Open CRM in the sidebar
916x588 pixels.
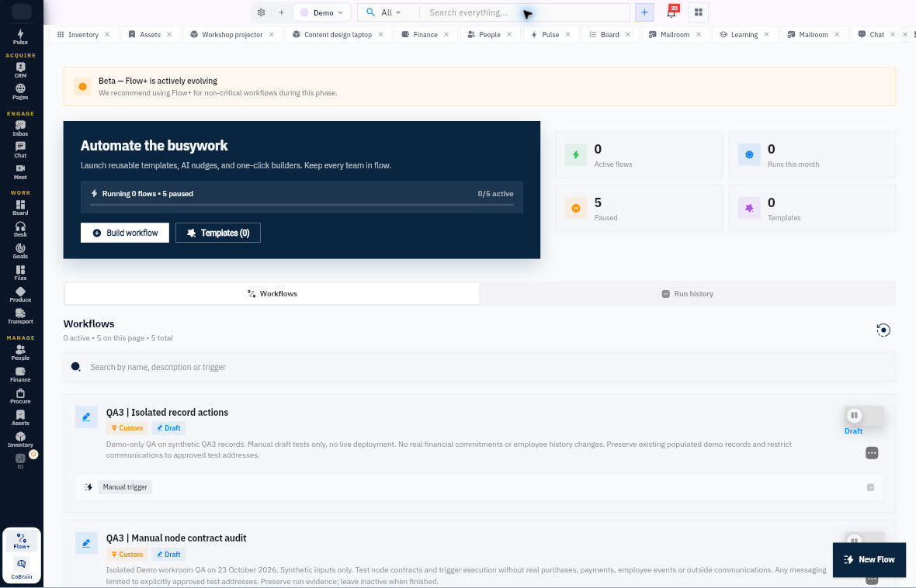pos(20,70)
